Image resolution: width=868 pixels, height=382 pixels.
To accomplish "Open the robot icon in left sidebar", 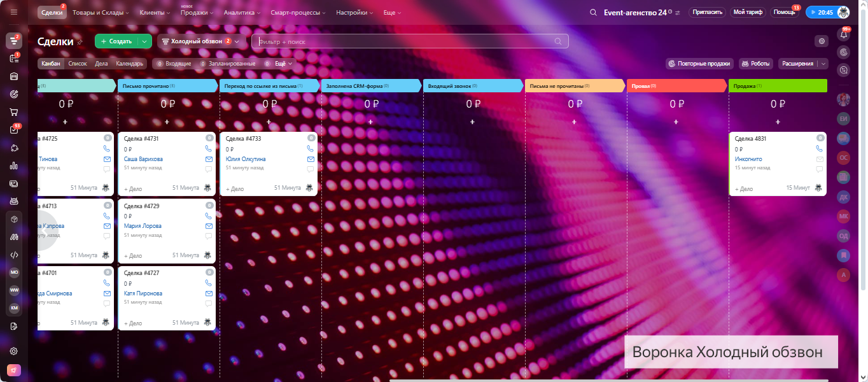I will [x=14, y=201].
